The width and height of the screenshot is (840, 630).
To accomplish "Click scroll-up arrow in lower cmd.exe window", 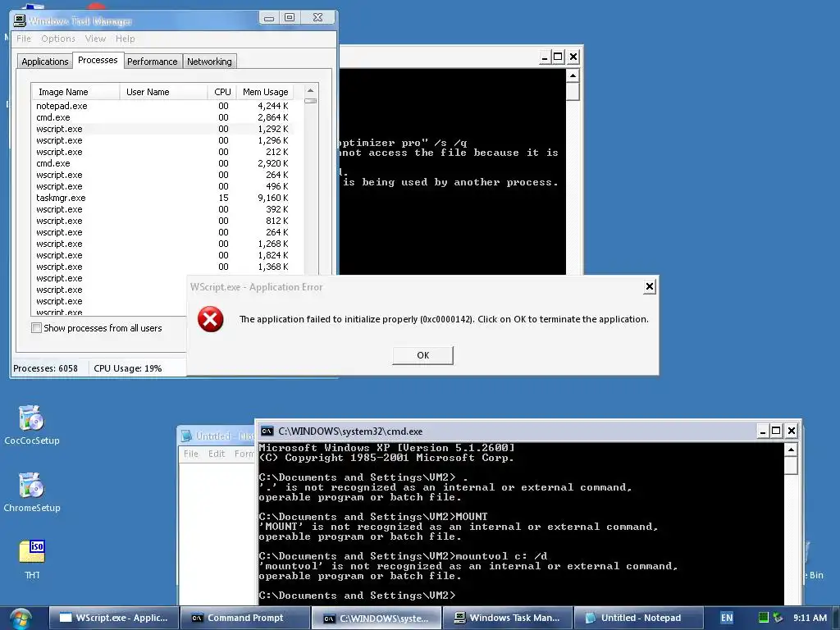I will coord(791,450).
